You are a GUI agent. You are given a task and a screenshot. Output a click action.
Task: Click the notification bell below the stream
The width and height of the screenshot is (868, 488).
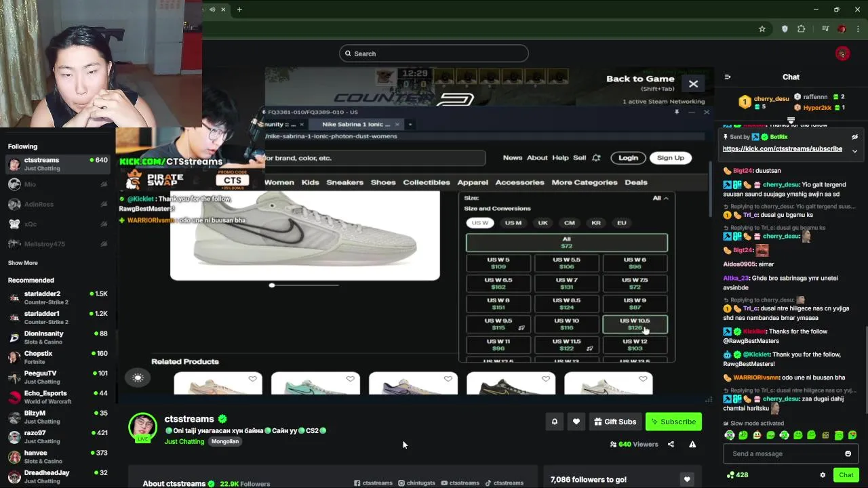pos(554,422)
